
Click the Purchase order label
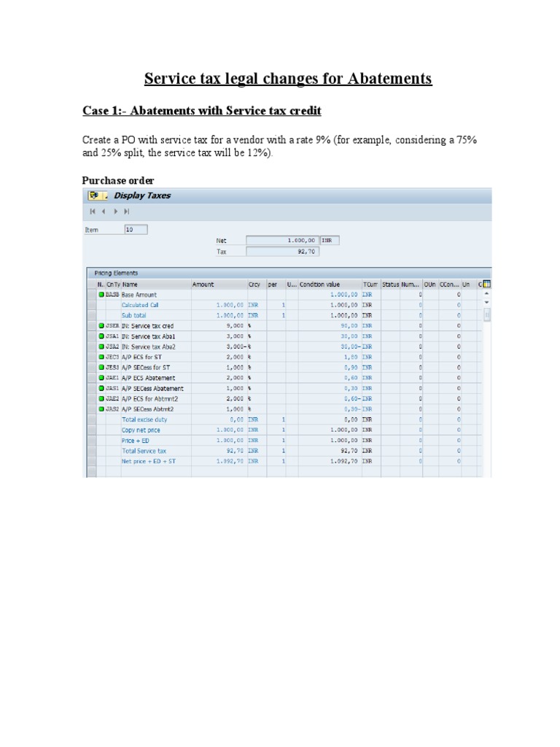(x=117, y=181)
